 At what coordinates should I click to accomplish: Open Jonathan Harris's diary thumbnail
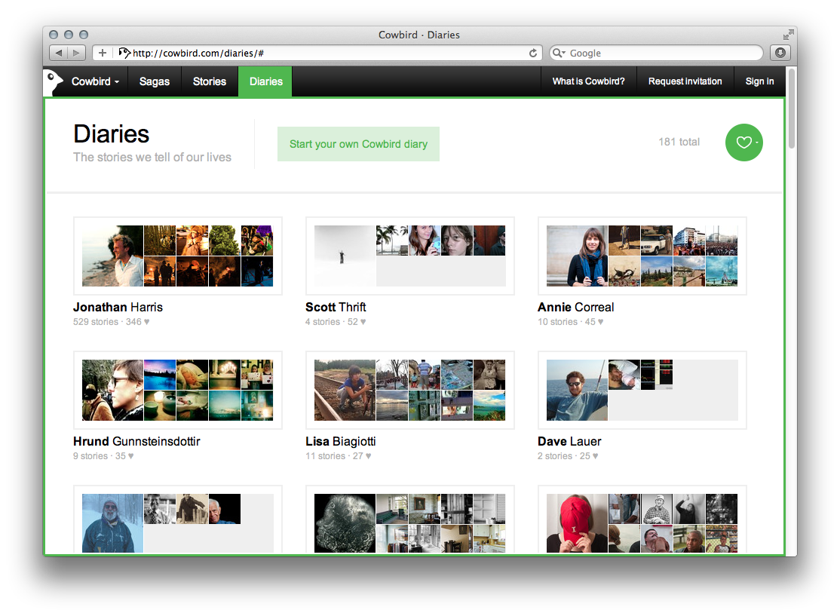tap(177, 256)
